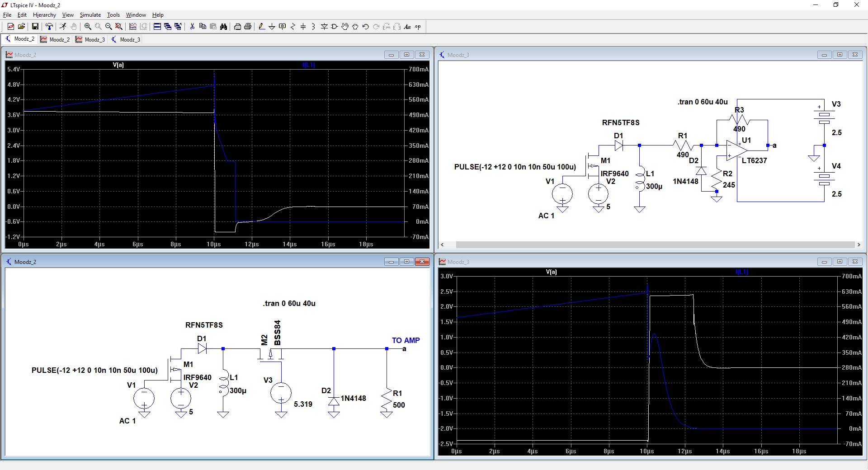Select the Draw Wire pencil tool
This screenshot has height=470, width=868.
coord(261,27)
